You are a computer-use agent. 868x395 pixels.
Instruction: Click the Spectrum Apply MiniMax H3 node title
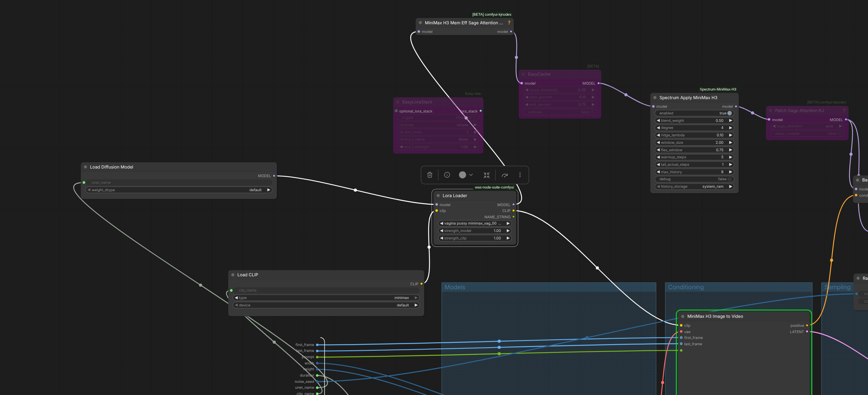coord(688,98)
